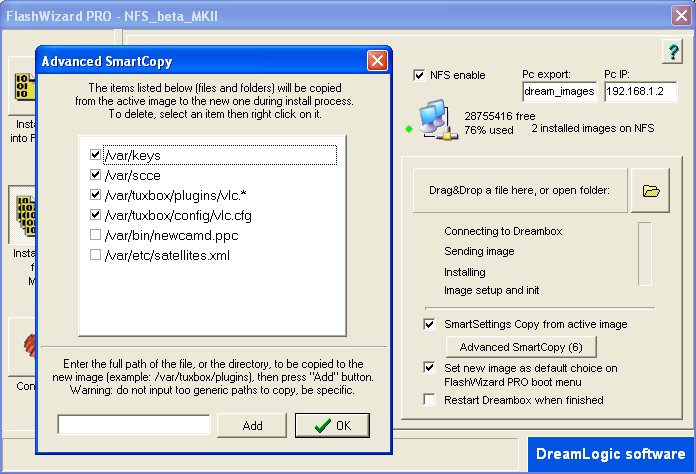Click 'Installing' status text

pos(465,272)
